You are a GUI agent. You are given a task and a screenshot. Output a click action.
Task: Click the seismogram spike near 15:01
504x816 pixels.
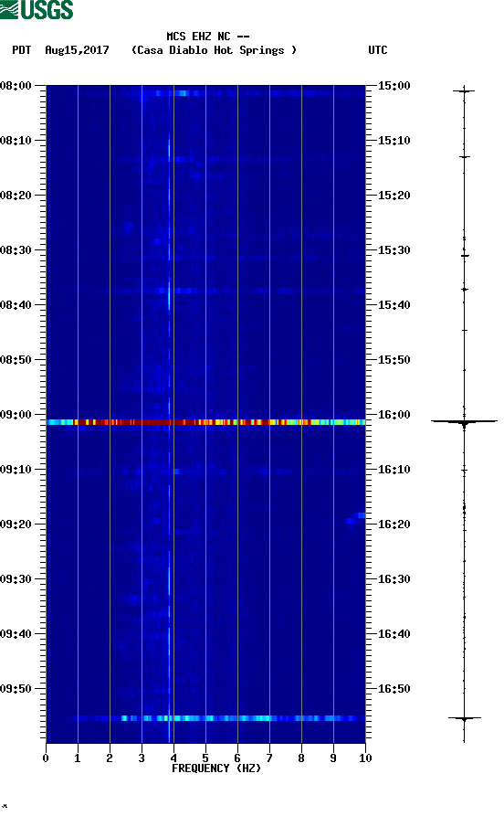pyautogui.click(x=464, y=91)
